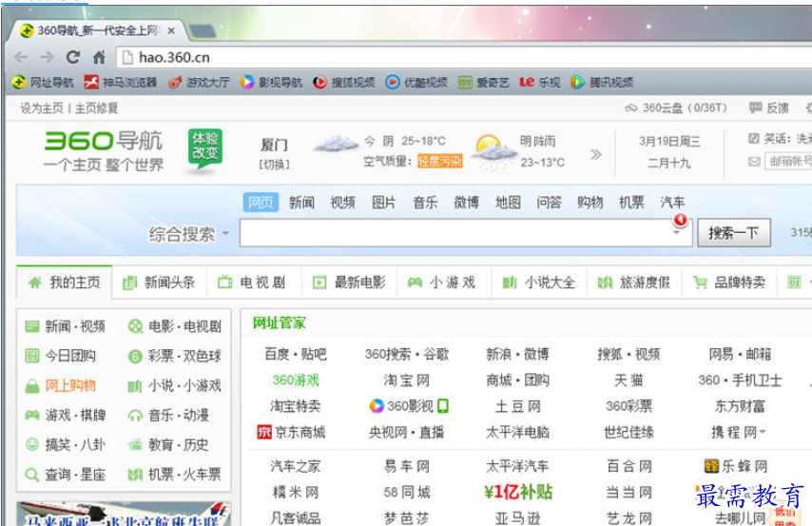This screenshot has width=812, height=526.
Task: Open 反馈 feedback link
Action: (x=769, y=107)
